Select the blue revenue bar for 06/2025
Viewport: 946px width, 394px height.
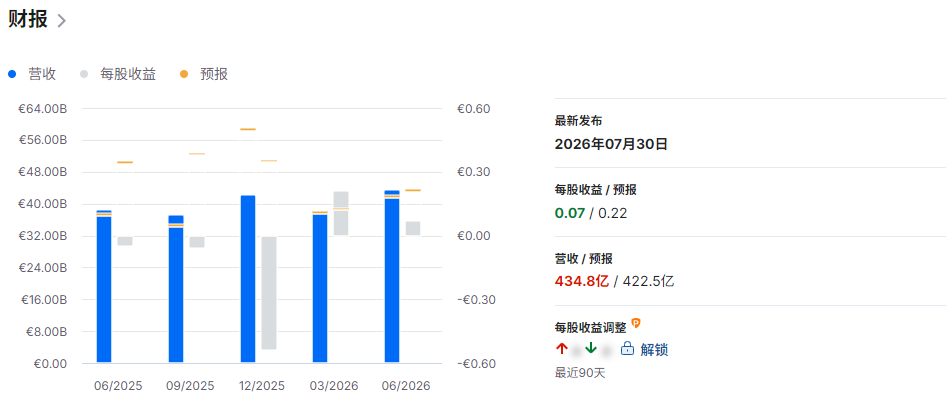104,286
